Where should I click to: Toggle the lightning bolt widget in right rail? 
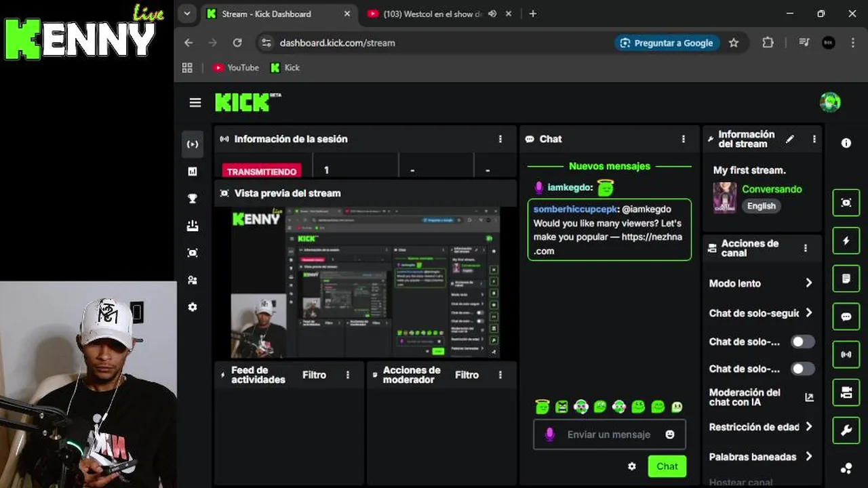tap(846, 241)
